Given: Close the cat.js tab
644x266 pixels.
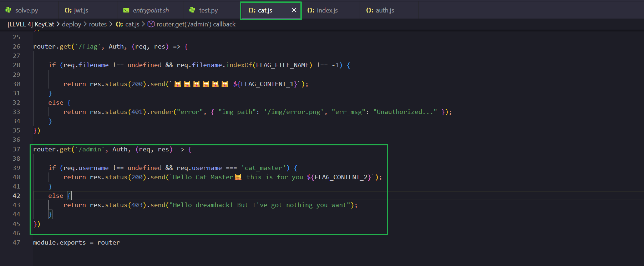Looking at the screenshot, I should [x=294, y=10].
